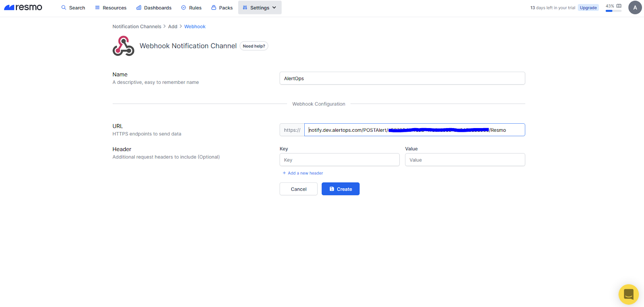Click the Webhook breadcrumb
This screenshot has height=307, width=644.
pos(195,27)
